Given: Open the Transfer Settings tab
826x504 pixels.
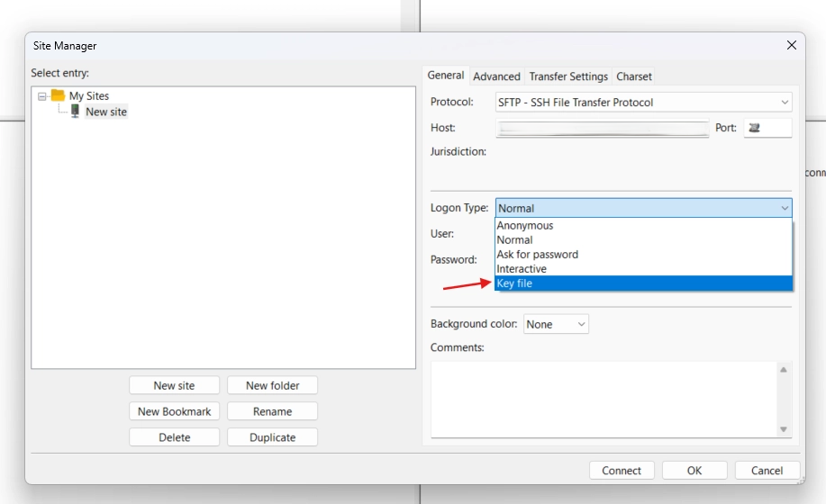Looking at the screenshot, I should point(568,76).
